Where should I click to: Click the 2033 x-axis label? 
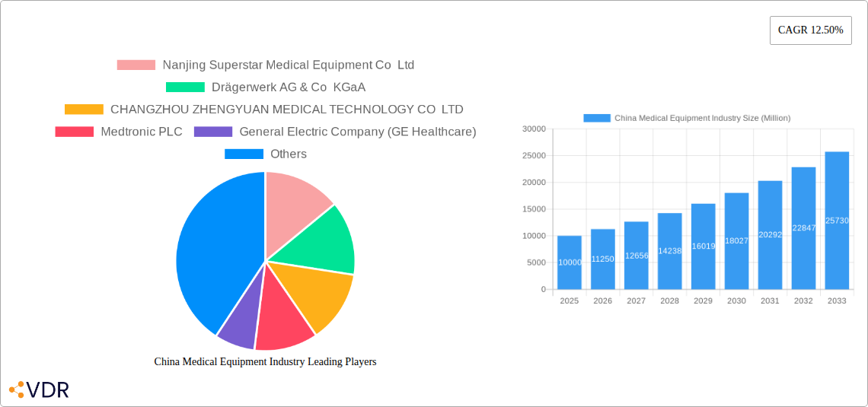click(x=837, y=300)
